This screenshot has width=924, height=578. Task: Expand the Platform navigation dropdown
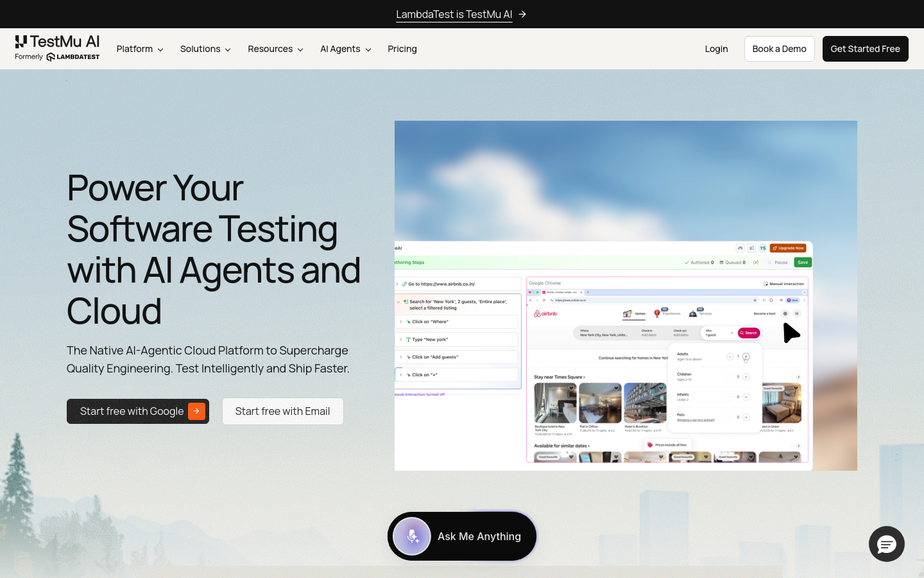pos(140,49)
